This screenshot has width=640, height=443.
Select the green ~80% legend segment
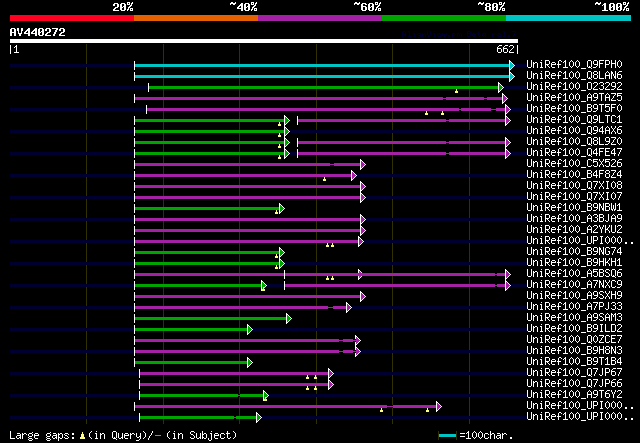click(x=444, y=18)
